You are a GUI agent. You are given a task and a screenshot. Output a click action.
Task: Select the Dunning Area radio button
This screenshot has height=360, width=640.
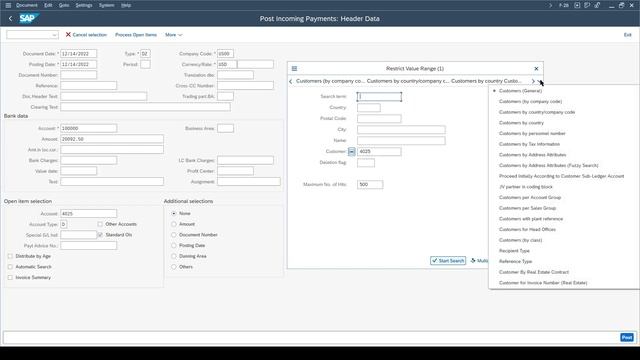coord(174,256)
